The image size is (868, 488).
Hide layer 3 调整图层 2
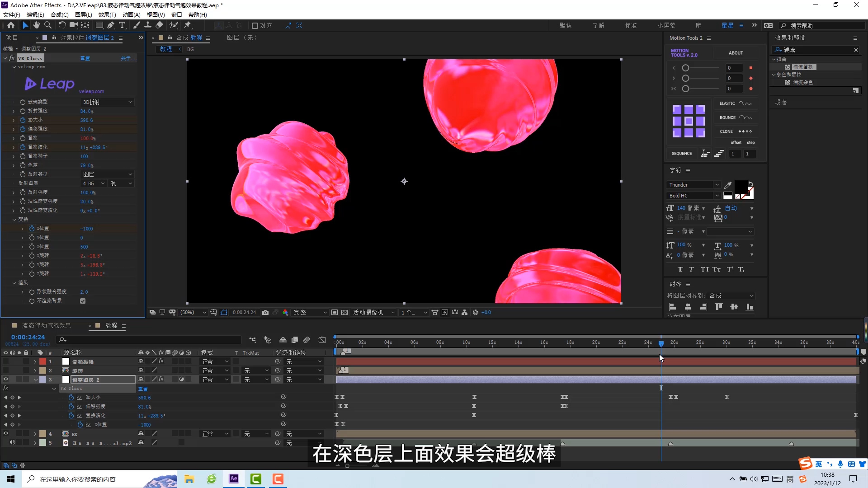6,380
